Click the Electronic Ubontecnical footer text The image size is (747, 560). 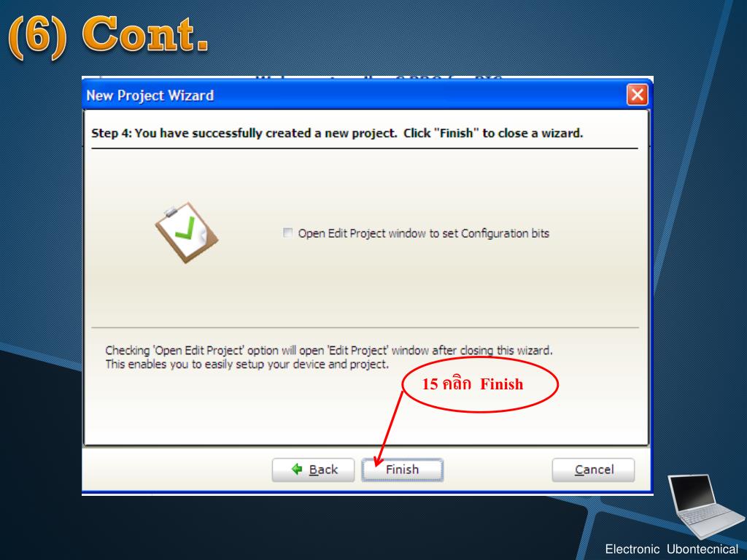coord(671,549)
